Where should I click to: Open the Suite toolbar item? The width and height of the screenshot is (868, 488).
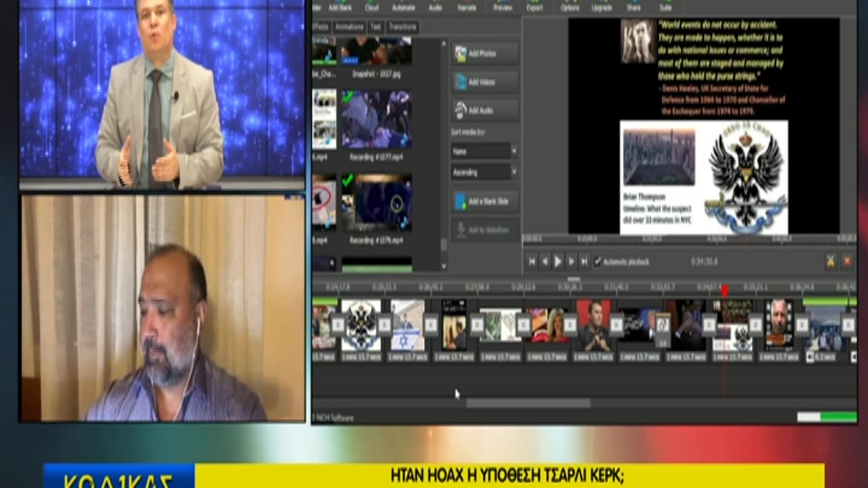[x=665, y=7]
